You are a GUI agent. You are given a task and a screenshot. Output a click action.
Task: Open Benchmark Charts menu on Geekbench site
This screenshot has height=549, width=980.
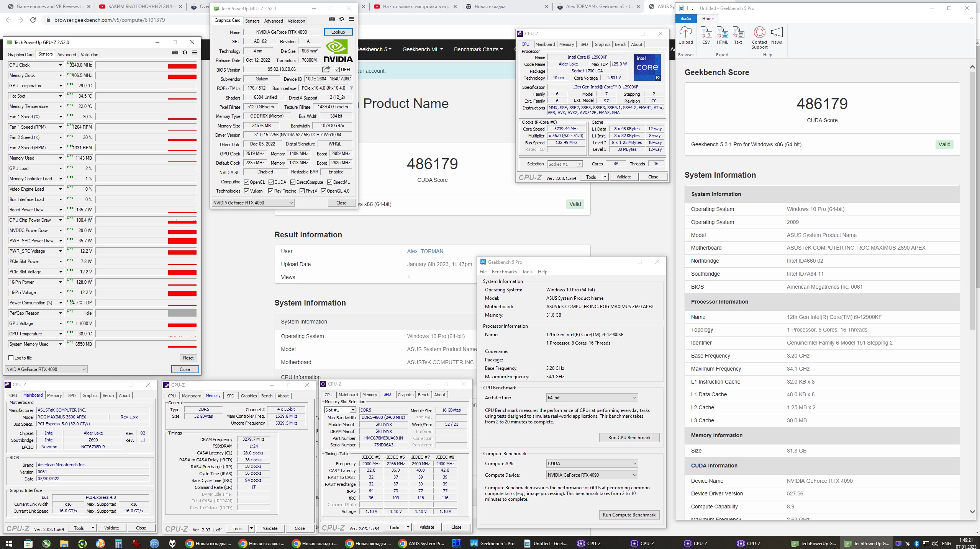(478, 49)
